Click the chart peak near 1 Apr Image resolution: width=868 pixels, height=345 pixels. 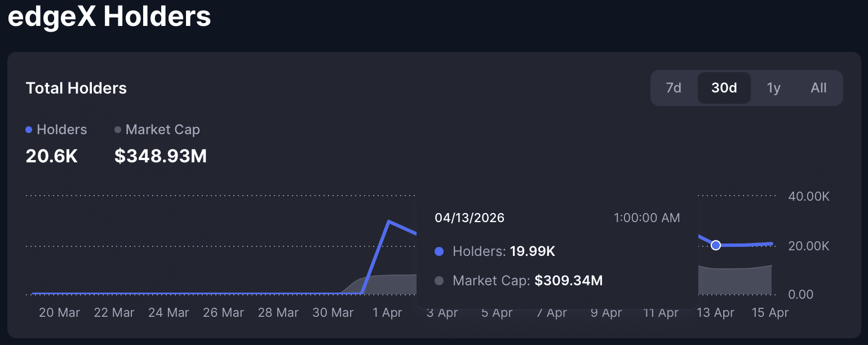[389, 221]
